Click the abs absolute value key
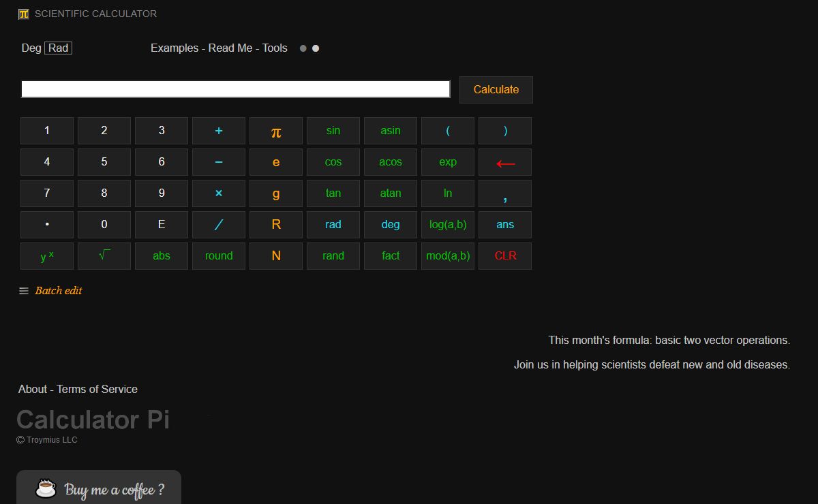Viewport: 818px width, 504px height. pyautogui.click(x=162, y=256)
